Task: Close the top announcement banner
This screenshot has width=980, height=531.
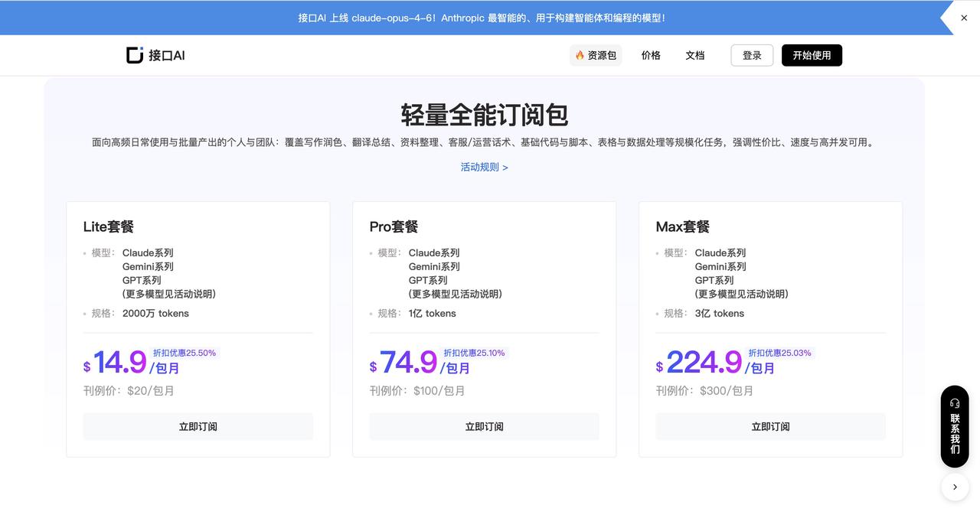Action: 963,18
